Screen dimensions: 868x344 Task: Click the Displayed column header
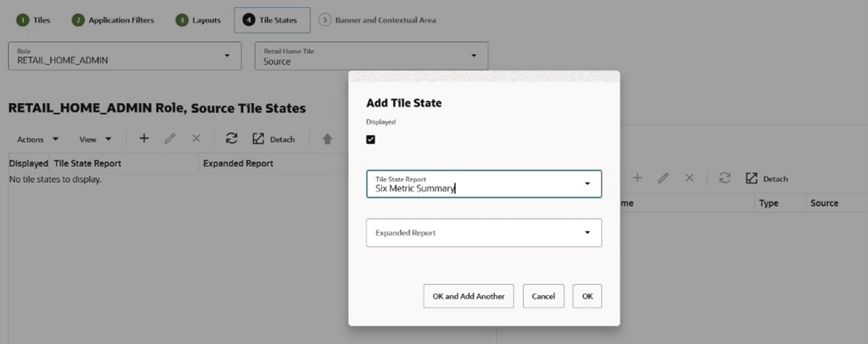29,163
